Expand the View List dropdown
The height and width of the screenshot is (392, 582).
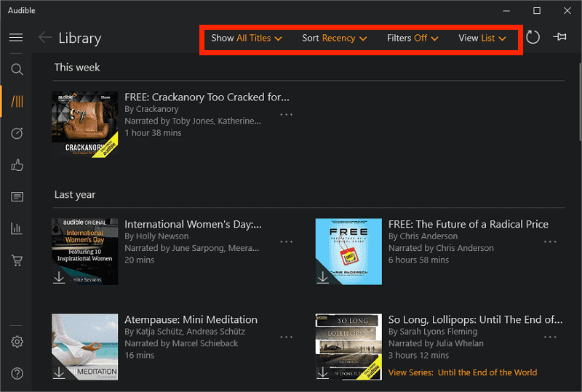click(482, 39)
